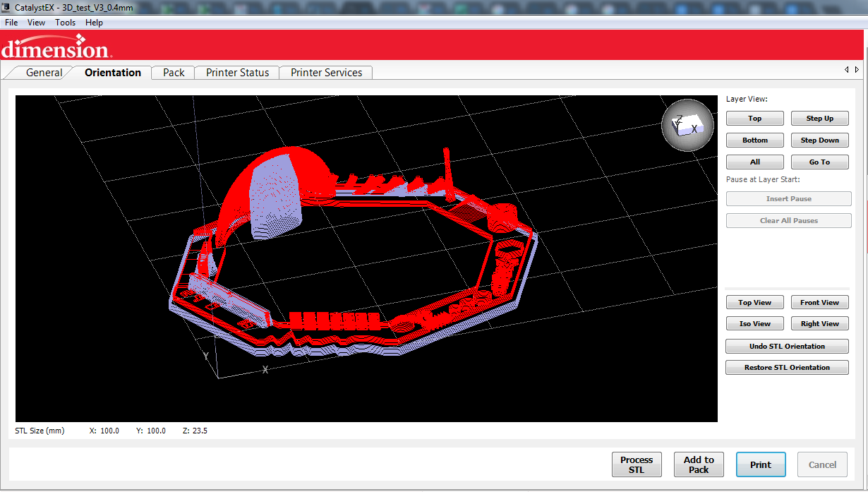This screenshot has height=492, width=868.
Task: Click Add to Pack button
Action: coord(699,464)
